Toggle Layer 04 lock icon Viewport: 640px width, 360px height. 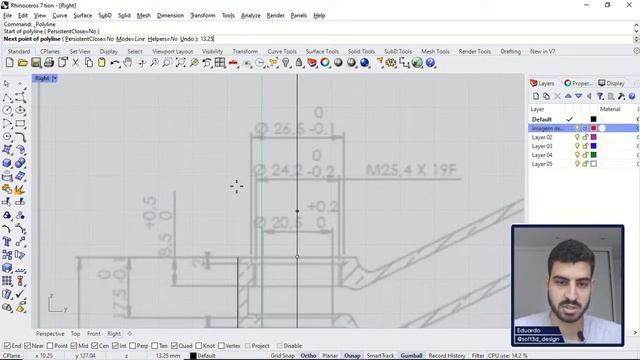[585, 155]
